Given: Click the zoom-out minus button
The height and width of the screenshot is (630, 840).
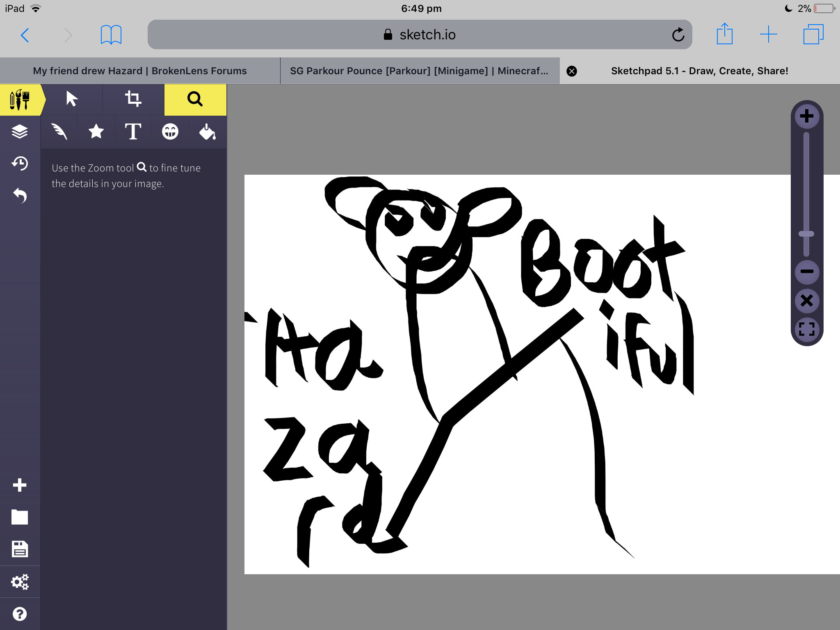Looking at the screenshot, I should tap(807, 272).
